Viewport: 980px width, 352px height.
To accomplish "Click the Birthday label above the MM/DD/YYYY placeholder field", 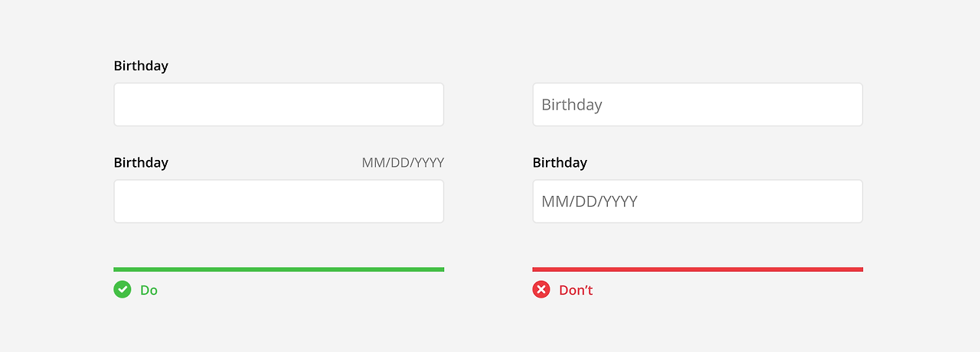I will pyautogui.click(x=560, y=163).
